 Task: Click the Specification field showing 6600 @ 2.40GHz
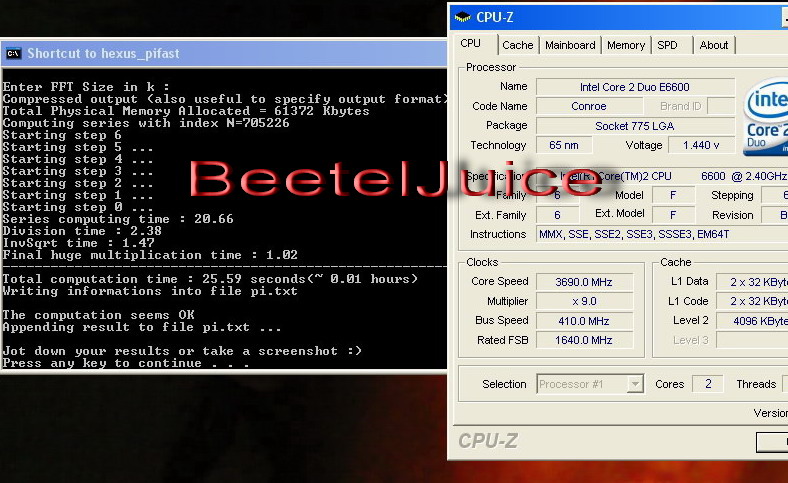pyautogui.click(x=662, y=176)
